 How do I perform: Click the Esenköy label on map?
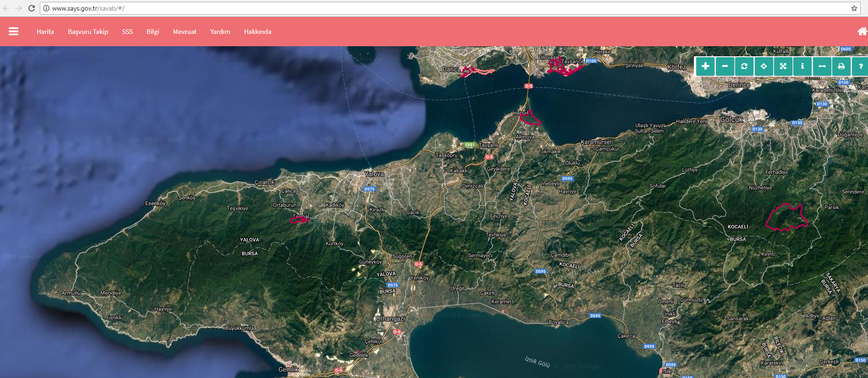[x=155, y=203]
